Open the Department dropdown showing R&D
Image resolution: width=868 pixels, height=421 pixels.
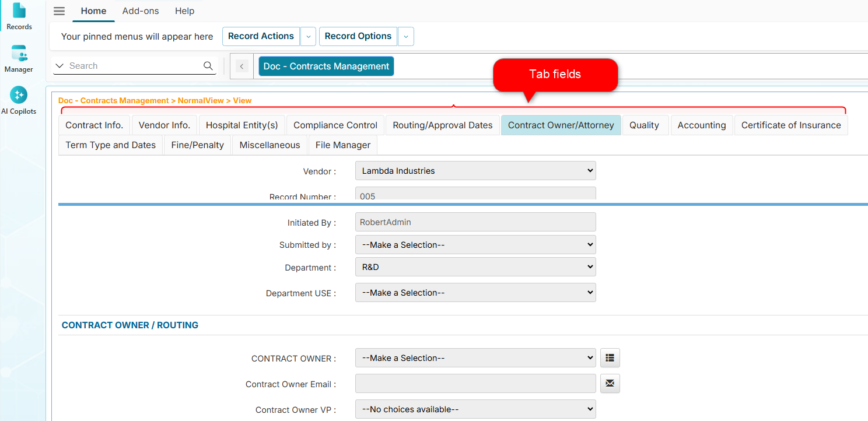[x=475, y=267]
